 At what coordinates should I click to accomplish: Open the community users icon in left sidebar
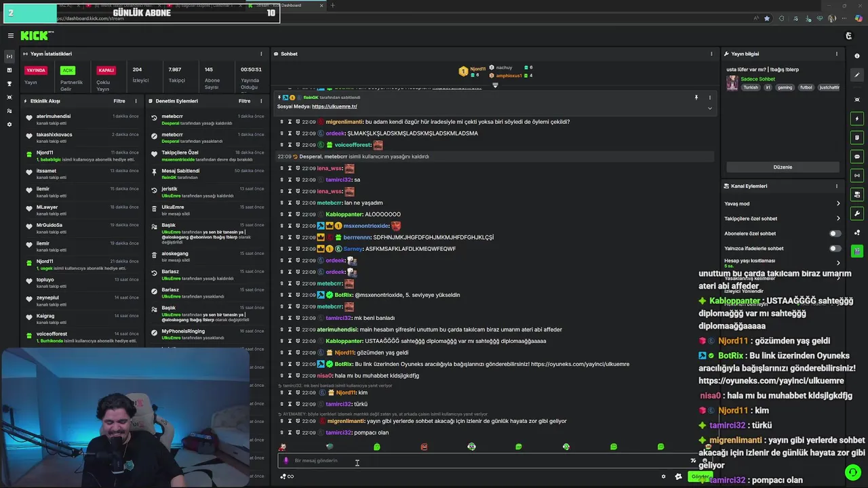(9, 110)
